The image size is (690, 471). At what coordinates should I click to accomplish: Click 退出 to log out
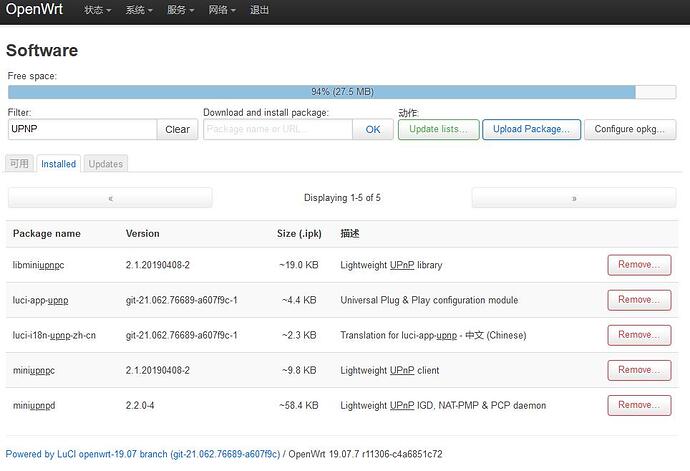259,10
